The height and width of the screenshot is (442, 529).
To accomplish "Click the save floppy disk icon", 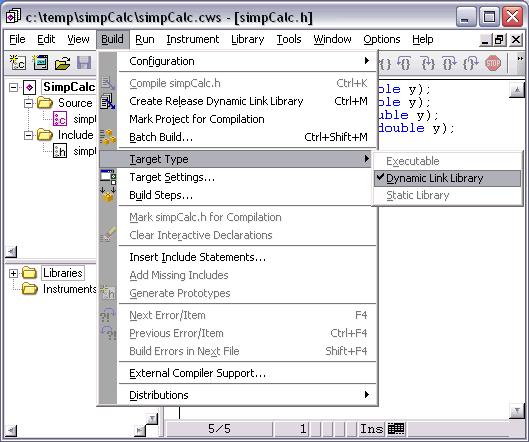I will point(84,63).
